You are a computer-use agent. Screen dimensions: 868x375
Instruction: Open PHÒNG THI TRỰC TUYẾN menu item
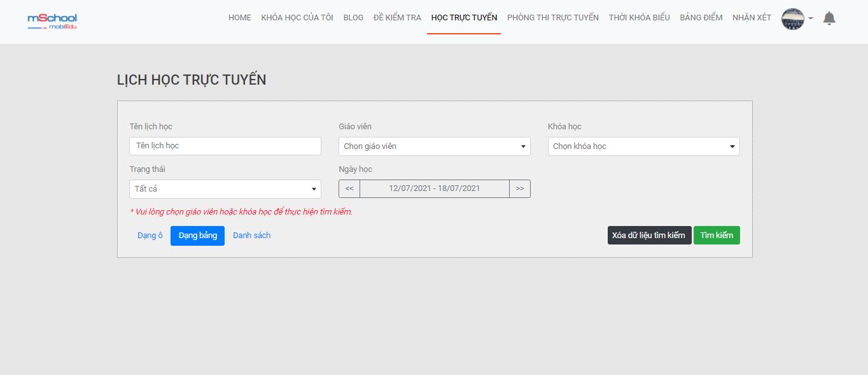click(553, 18)
